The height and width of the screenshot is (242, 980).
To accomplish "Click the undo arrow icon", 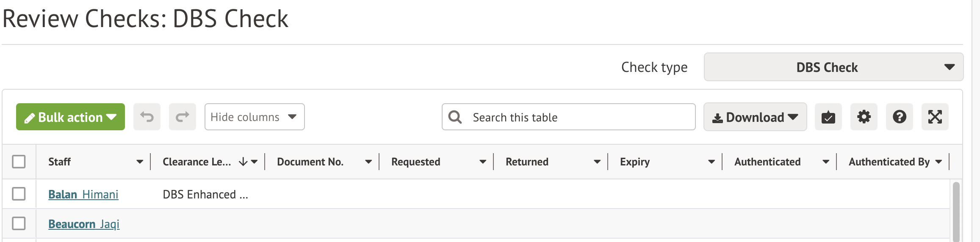I will click(x=147, y=117).
